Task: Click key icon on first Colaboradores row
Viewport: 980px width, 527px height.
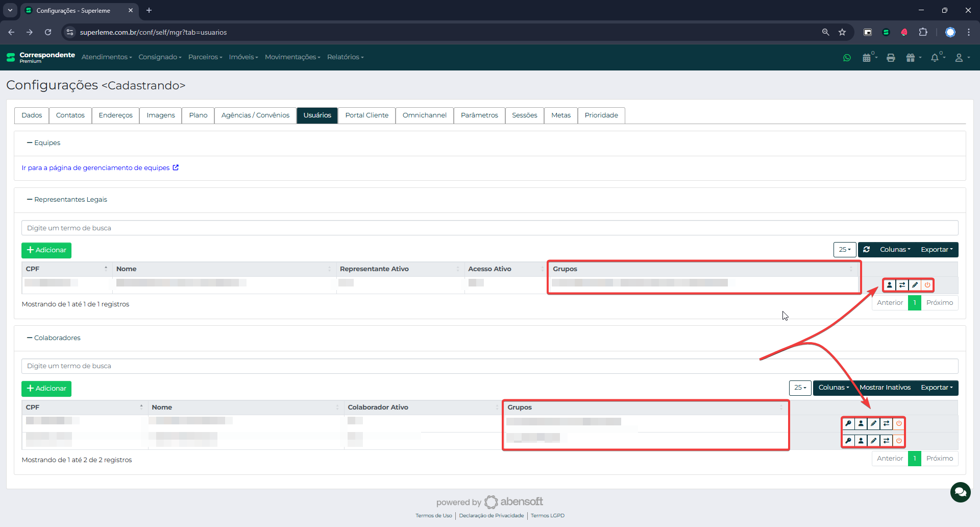Action: (848, 423)
